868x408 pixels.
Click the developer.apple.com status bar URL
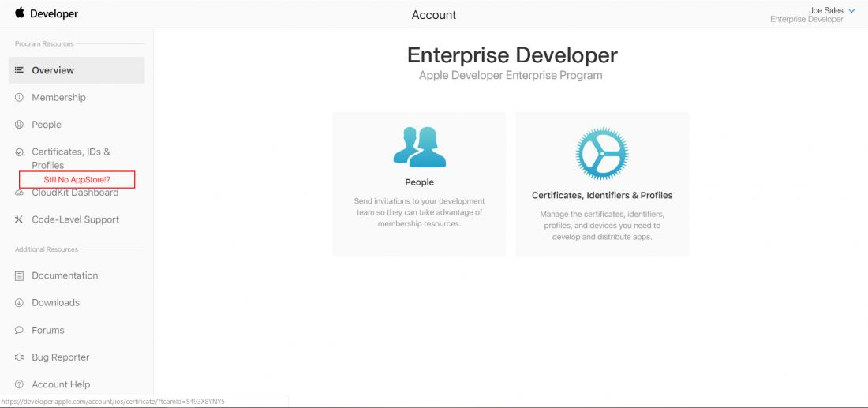pyautogui.click(x=113, y=402)
